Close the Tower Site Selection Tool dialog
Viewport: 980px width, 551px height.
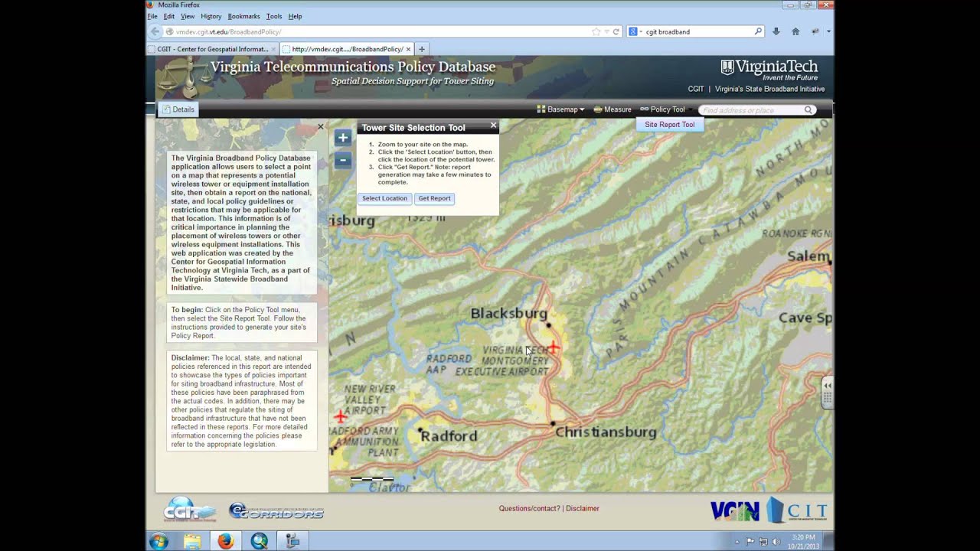click(x=493, y=126)
